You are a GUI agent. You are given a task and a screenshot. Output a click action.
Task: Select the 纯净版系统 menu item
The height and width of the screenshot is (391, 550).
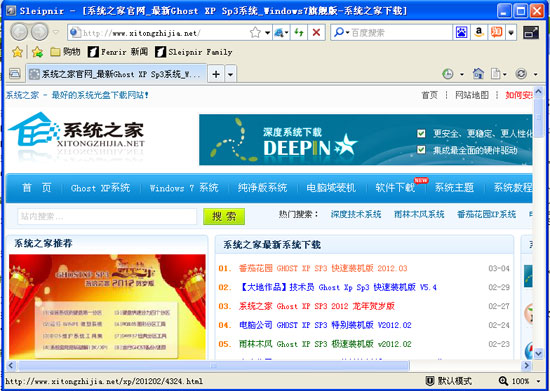[x=262, y=188]
